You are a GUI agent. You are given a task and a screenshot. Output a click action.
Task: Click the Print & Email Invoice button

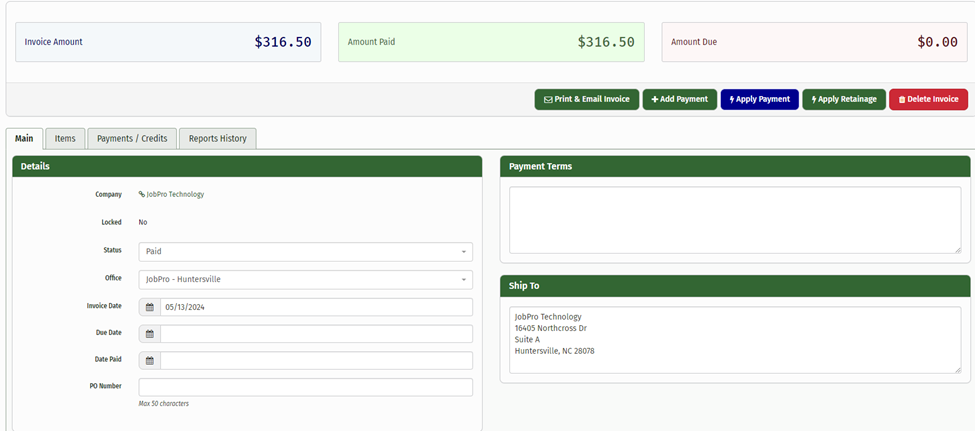click(x=586, y=100)
